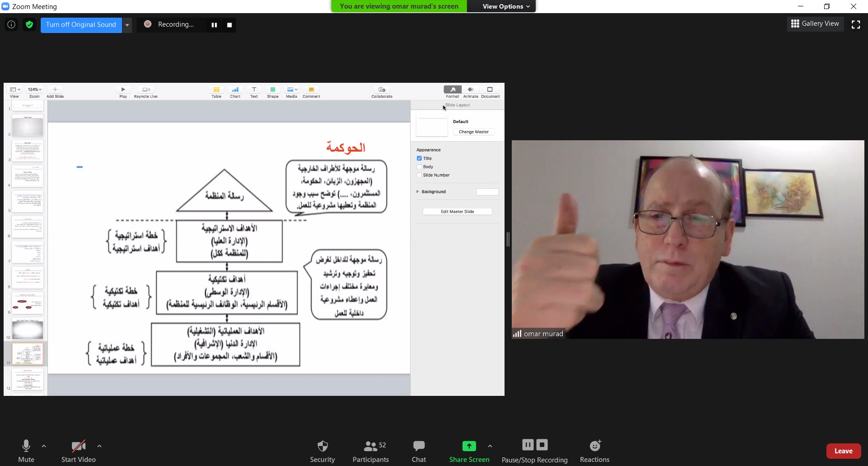The height and width of the screenshot is (466, 868).
Task: Click the encryption green shield icon
Action: click(29, 24)
